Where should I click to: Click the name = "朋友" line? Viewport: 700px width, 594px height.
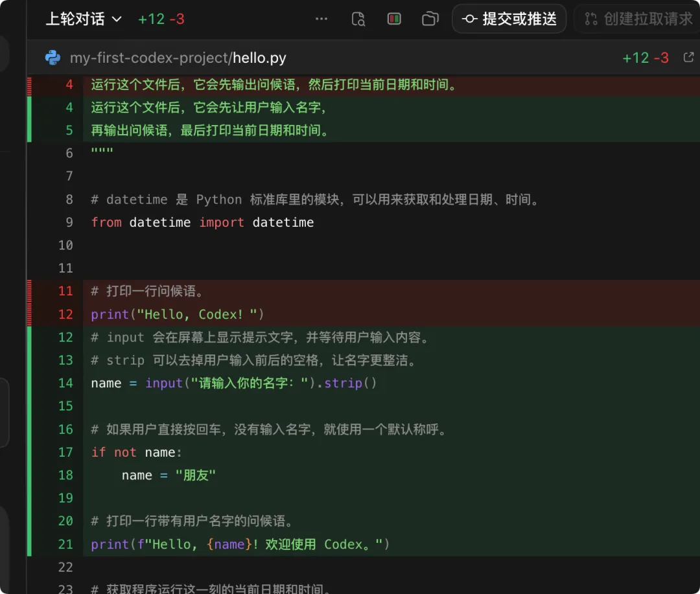click(169, 475)
